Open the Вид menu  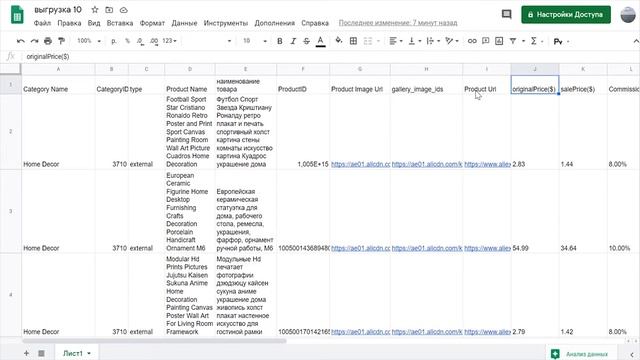pyautogui.click(x=94, y=23)
